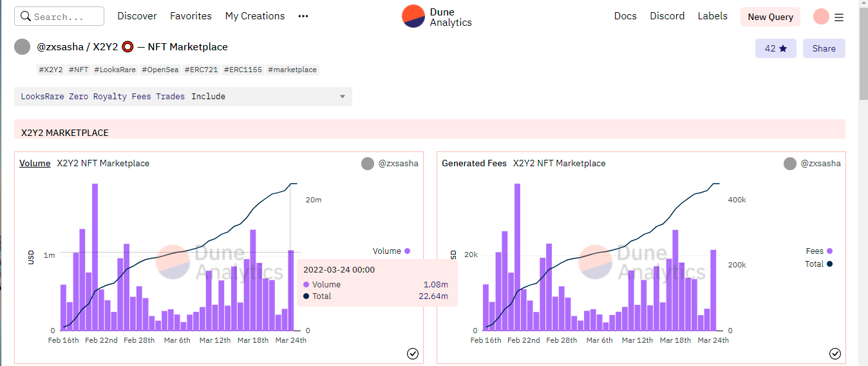Open the three-dots more menu
The image size is (868, 366).
[303, 16]
